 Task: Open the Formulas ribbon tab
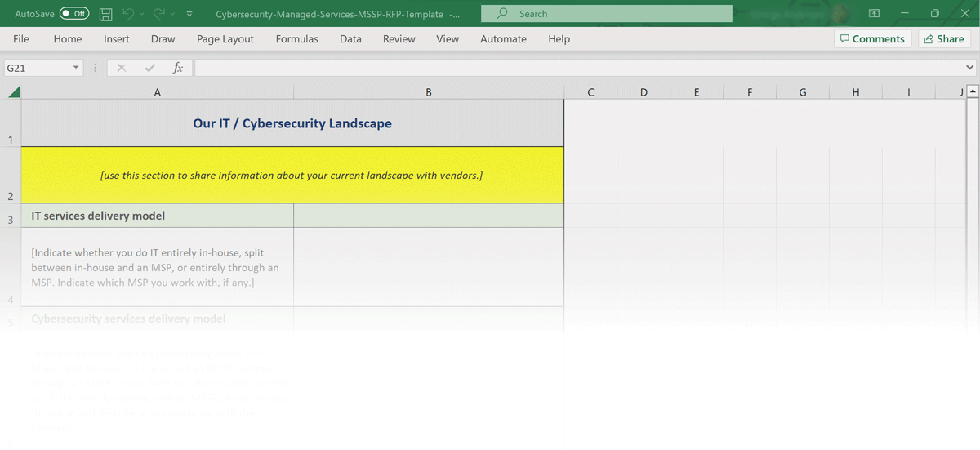[297, 39]
